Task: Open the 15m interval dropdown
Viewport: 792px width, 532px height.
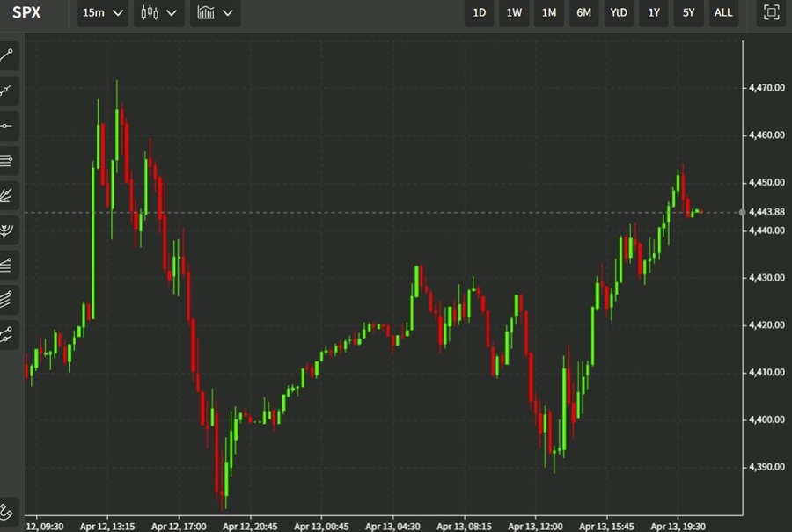Action: pyautogui.click(x=103, y=12)
